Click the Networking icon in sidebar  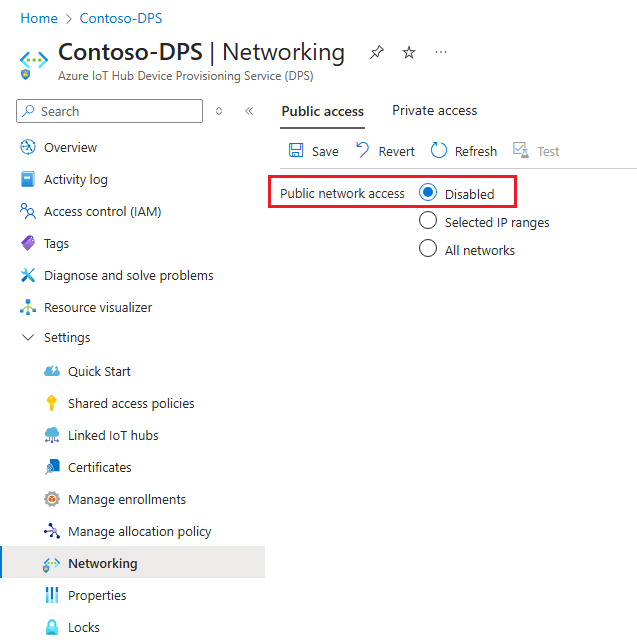[51, 564]
